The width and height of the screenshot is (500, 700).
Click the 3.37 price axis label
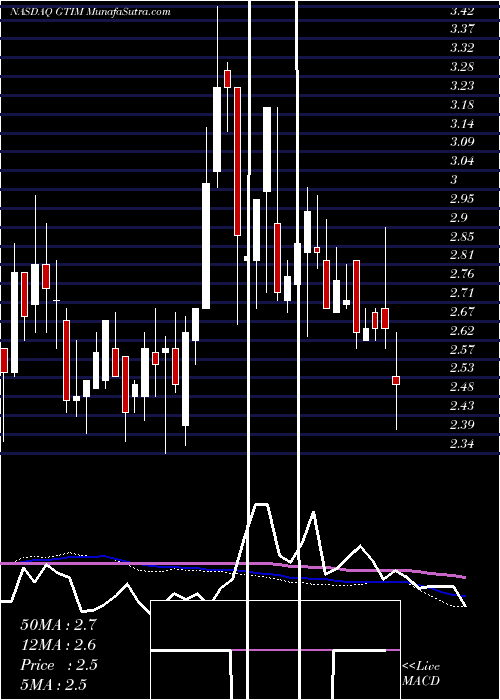click(x=462, y=29)
